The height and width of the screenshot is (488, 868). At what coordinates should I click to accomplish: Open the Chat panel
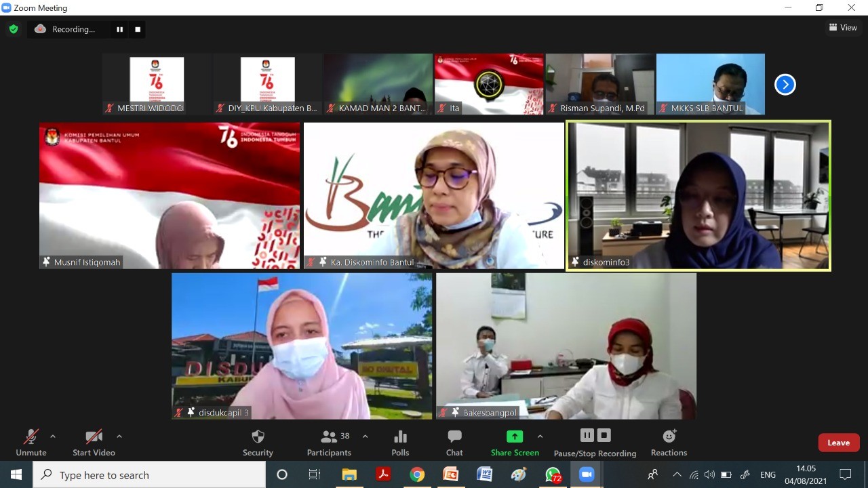point(454,442)
